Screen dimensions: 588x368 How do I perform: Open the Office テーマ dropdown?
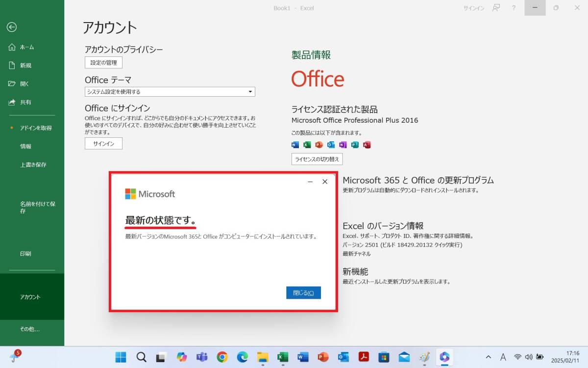click(x=170, y=92)
